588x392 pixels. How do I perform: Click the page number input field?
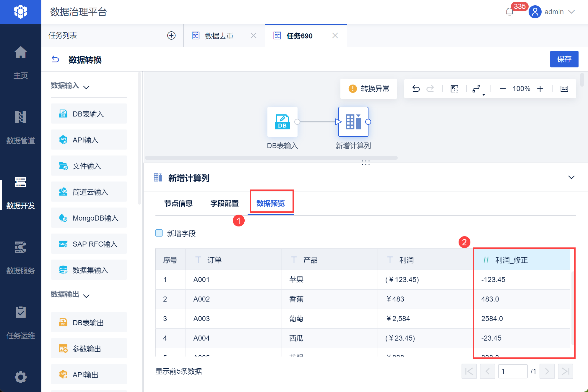pos(512,371)
